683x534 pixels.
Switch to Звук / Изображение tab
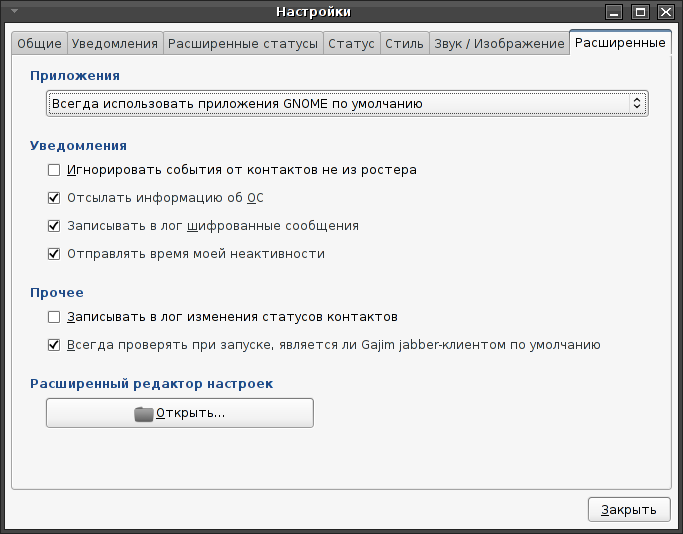pos(499,43)
